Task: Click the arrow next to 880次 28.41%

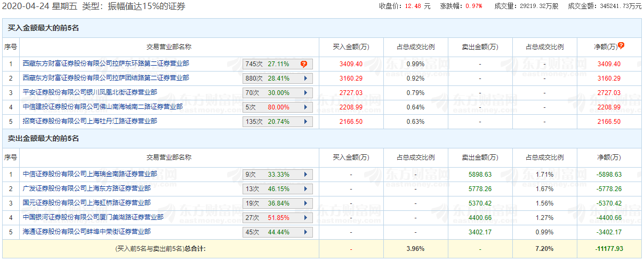Action: tap(305, 78)
